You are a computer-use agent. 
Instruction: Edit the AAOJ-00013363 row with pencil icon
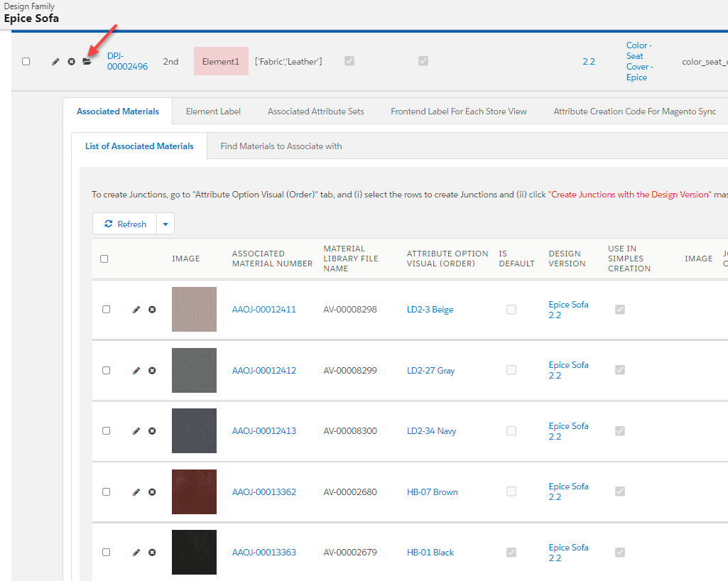click(x=136, y=552)
